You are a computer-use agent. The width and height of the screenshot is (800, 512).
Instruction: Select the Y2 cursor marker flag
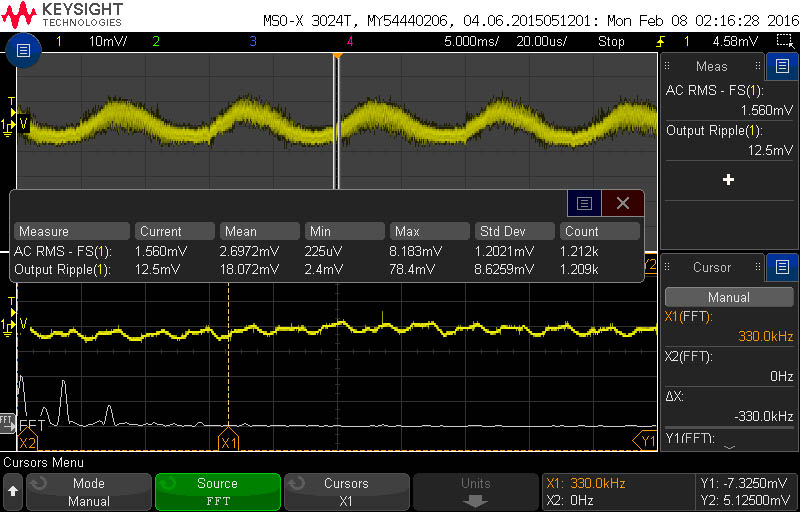click(650, 264)
